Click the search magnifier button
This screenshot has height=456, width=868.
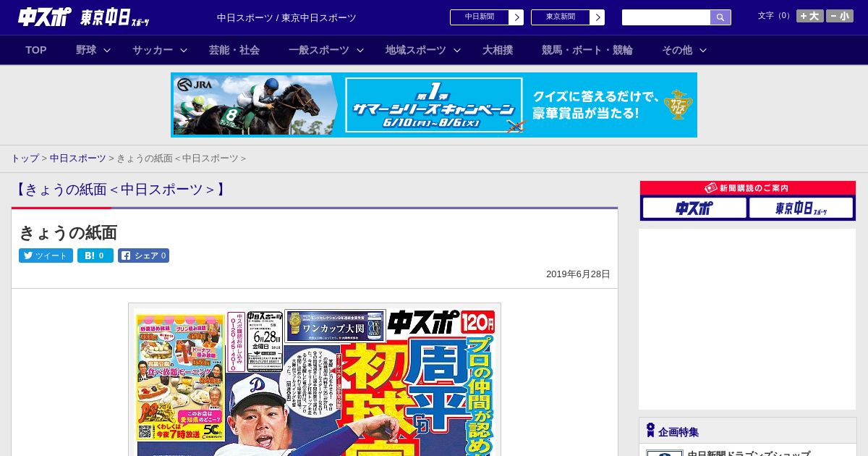pyautogui.click(x=720, y=17)
